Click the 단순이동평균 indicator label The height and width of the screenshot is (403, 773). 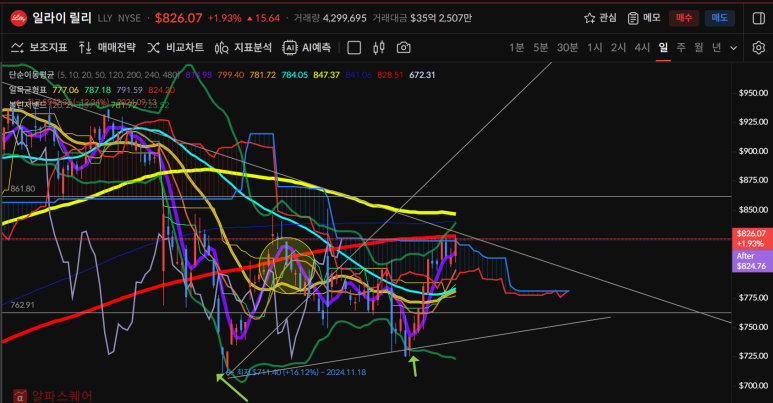point(31,75)
